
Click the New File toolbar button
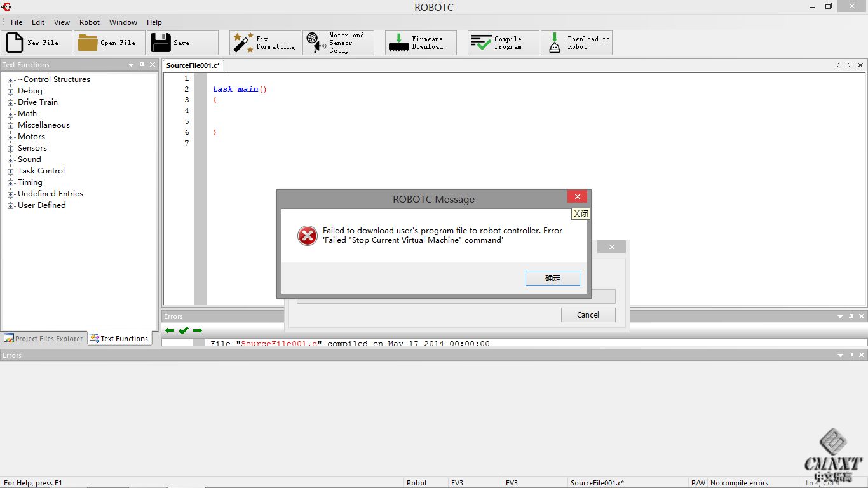click(36, 43)
